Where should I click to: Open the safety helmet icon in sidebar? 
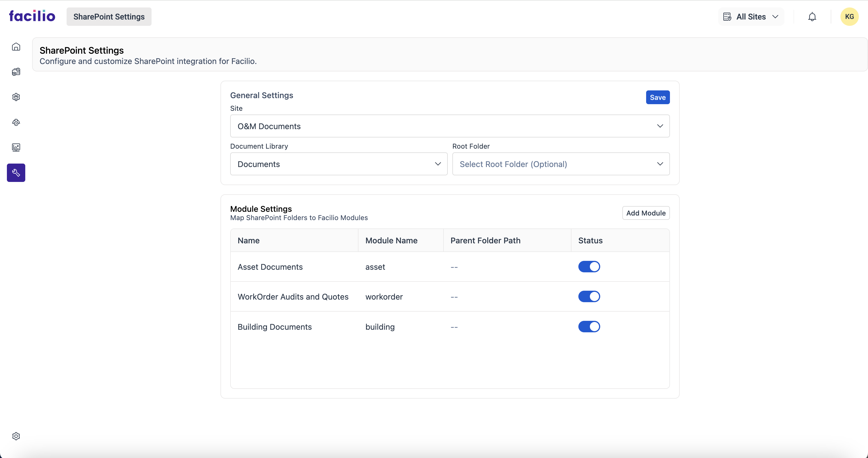[x=16, y=122]
